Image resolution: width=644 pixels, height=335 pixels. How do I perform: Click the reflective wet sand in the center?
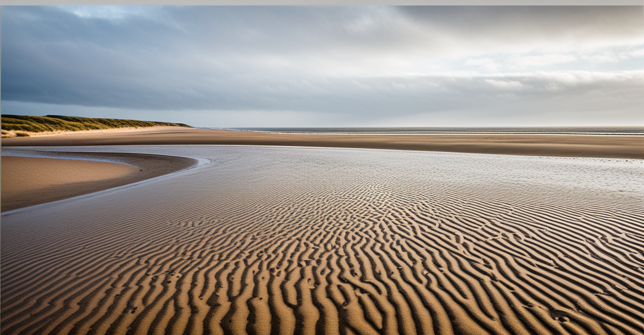(322, 166)
